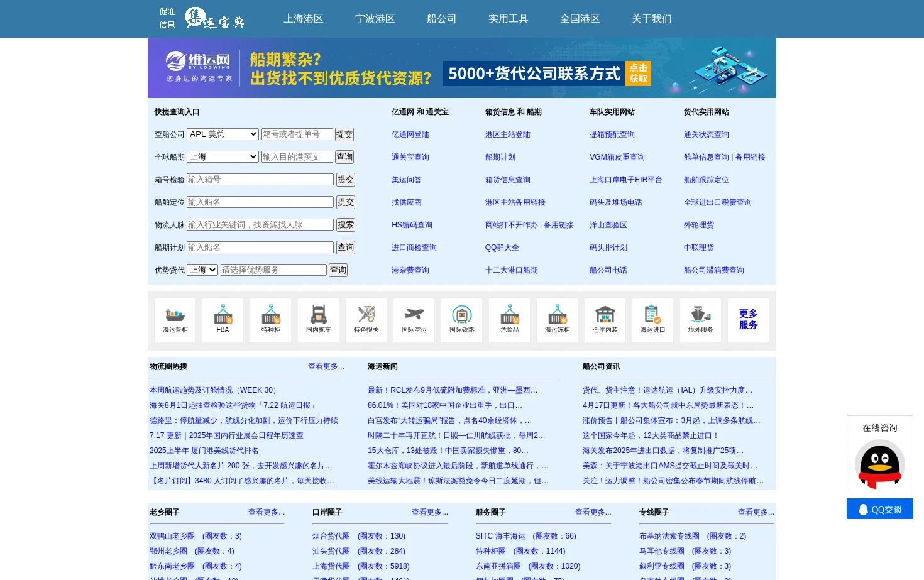Screen dimensions: 924x580
Task: Open the 全国港区 navigation item
Action: (x=580, y=19)
